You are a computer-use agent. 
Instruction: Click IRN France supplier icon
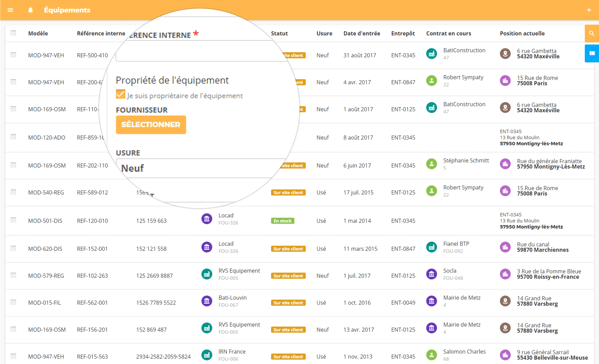(207, 355)
